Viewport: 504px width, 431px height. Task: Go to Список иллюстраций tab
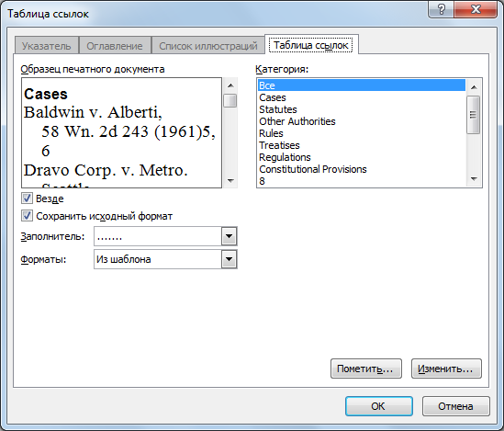pos(208,46)
